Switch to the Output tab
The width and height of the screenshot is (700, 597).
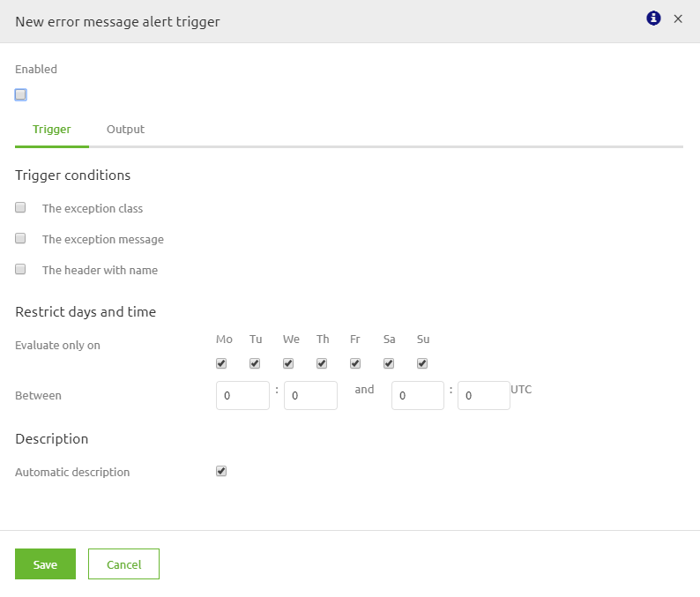click(125, 129)
